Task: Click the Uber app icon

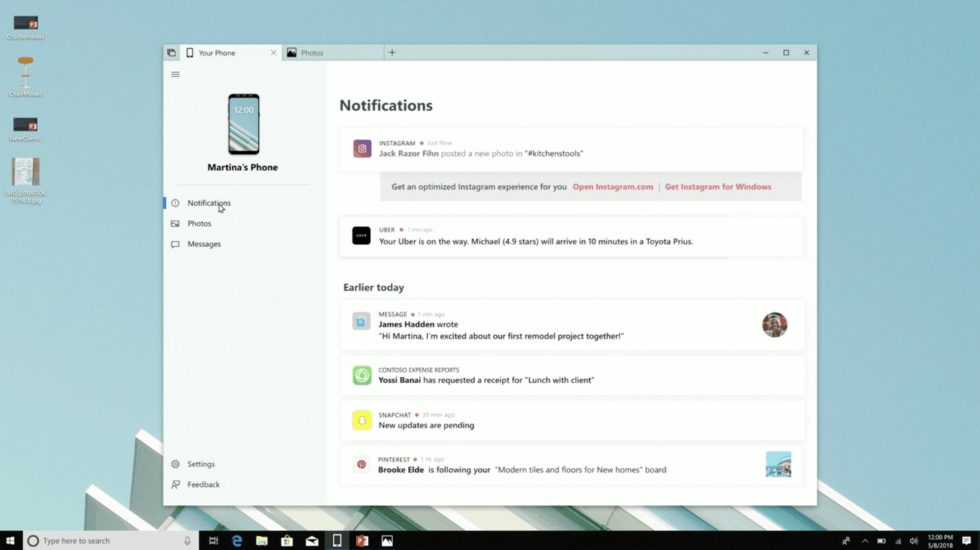Action: pyautogui.click(x=362, y=236)
